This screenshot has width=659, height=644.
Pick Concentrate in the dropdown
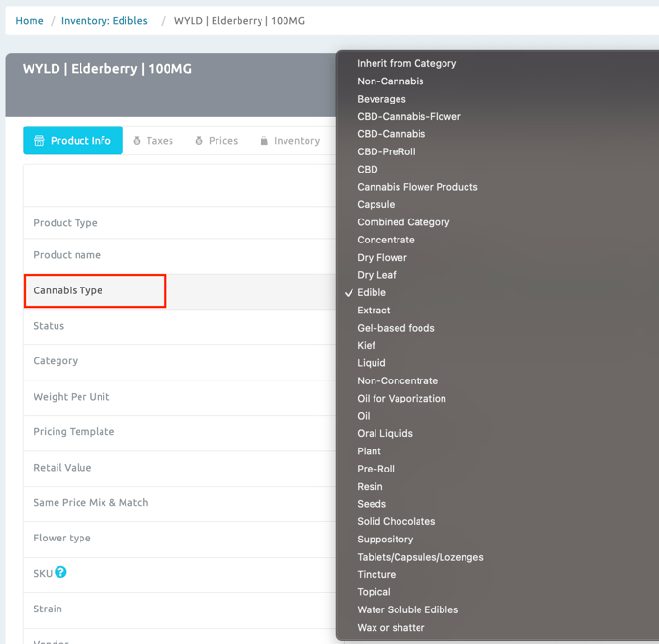(386, 240)
